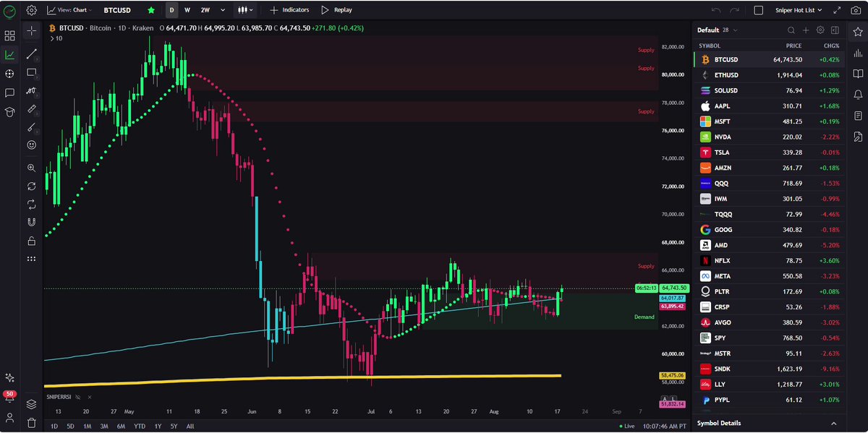868x433 pixels.
Task: Open the dashboard grid icon in sidebar
Action: [x=10, y=35]
